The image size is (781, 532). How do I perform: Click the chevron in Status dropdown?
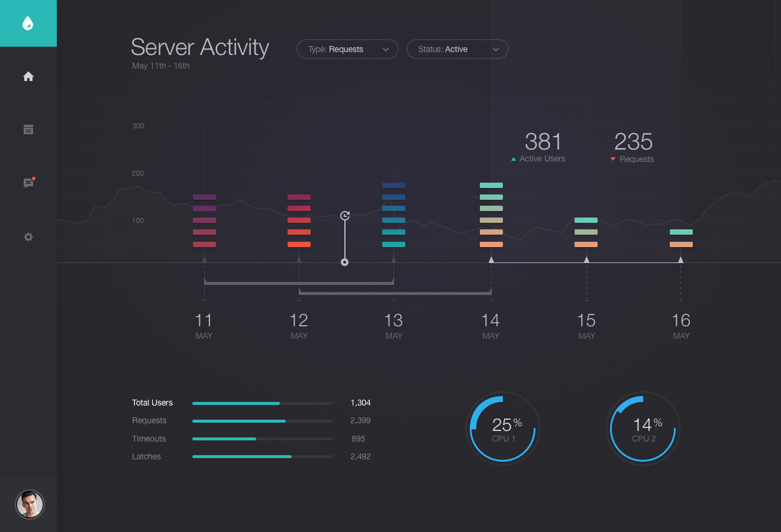tap(496, 50)
